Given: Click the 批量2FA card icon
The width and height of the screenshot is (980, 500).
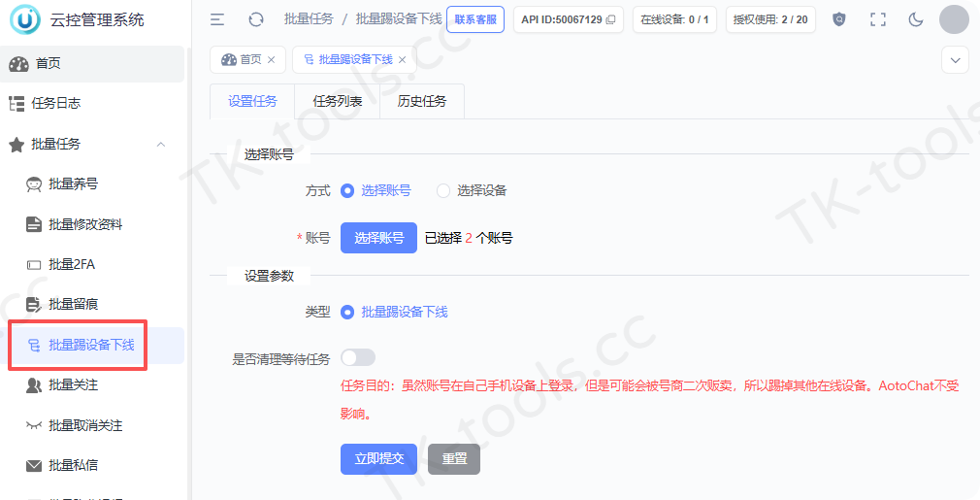Looking at the screenshot, I should (34, 265).
